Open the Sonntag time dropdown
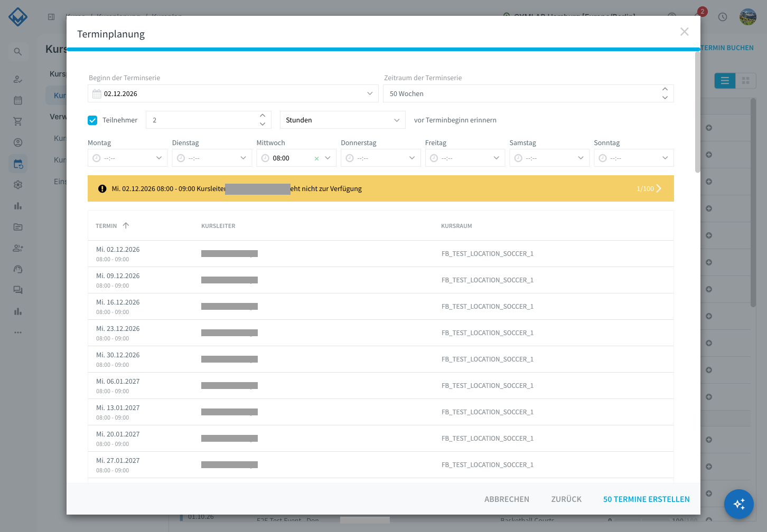Screen dimensions: 767x532 [x=634, y=158]
